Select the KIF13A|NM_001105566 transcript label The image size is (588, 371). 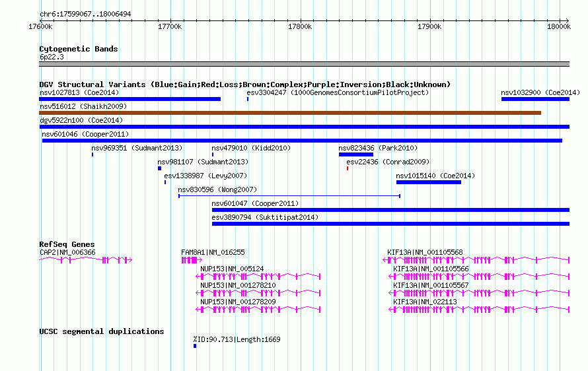pos(431,269)
